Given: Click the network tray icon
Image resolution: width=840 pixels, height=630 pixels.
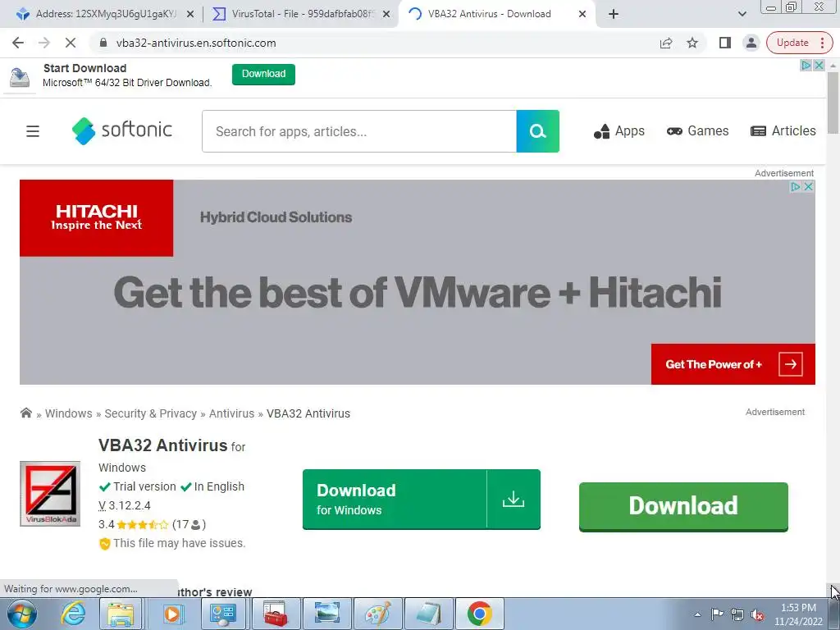Looking at the screenshot, I should coord(737,614).
